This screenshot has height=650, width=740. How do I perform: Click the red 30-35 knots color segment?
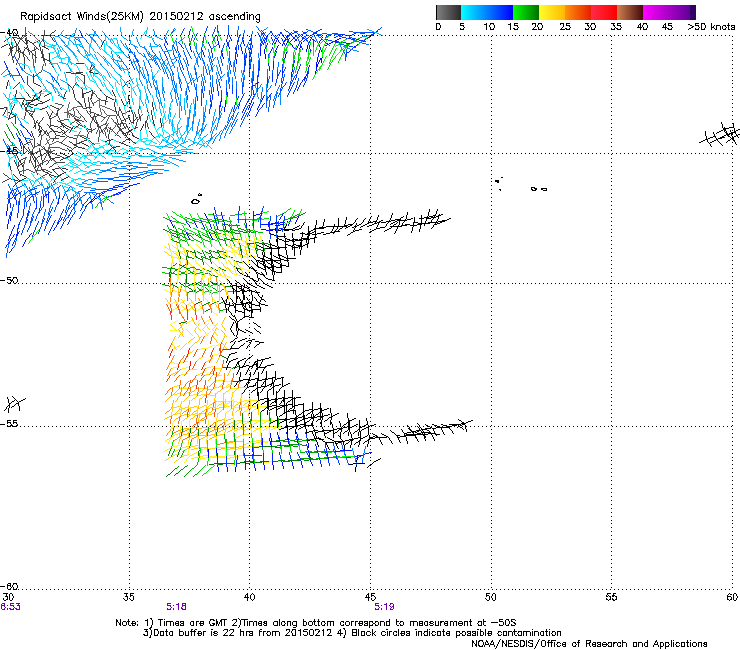[604, 12]
